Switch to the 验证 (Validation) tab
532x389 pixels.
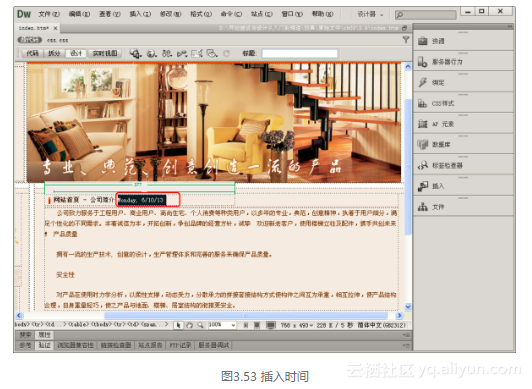tap(44, 346)
